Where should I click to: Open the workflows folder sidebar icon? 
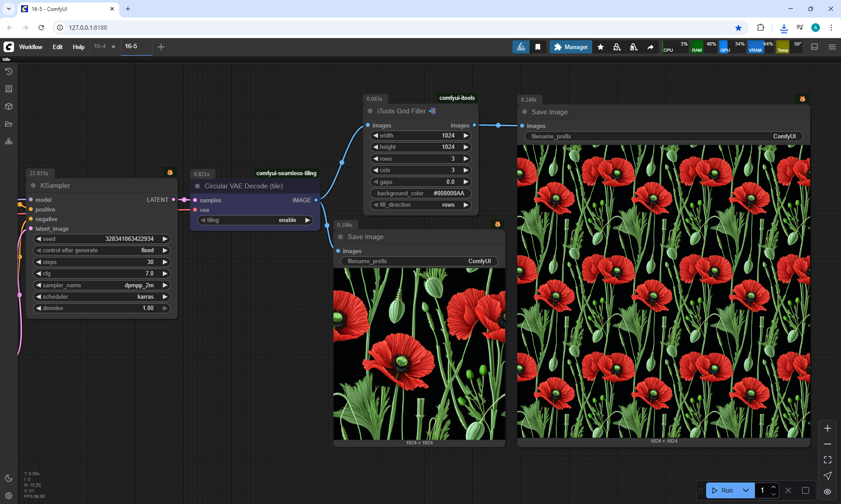coord(9,124)
